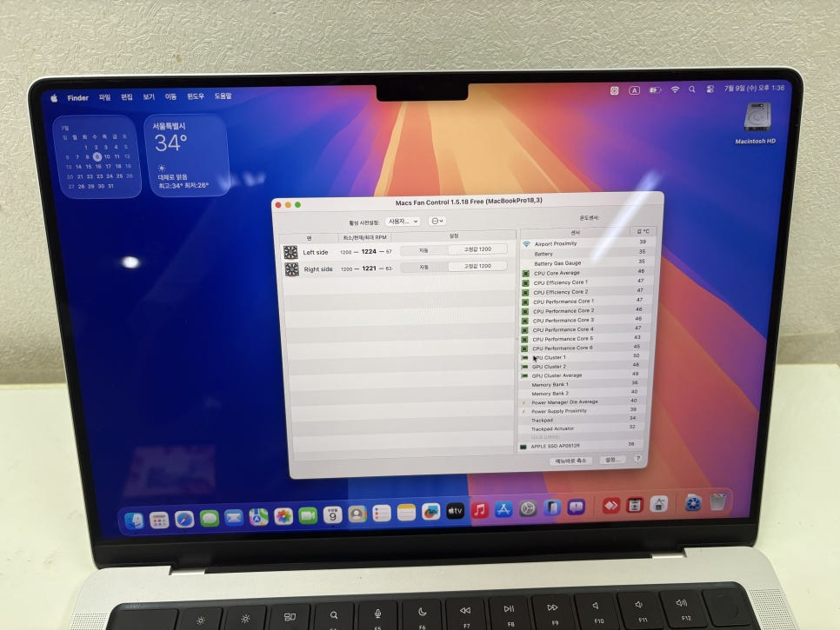The image size is (840, 630).
Task: Open Macs Fan Control menu bar icon
Action: click(x=615, y=90)
